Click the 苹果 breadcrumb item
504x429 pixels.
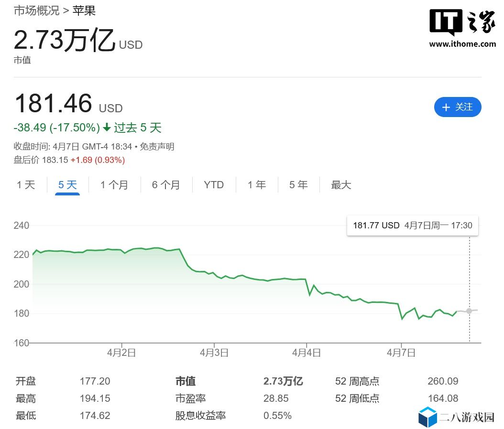(x=84, y=11)
